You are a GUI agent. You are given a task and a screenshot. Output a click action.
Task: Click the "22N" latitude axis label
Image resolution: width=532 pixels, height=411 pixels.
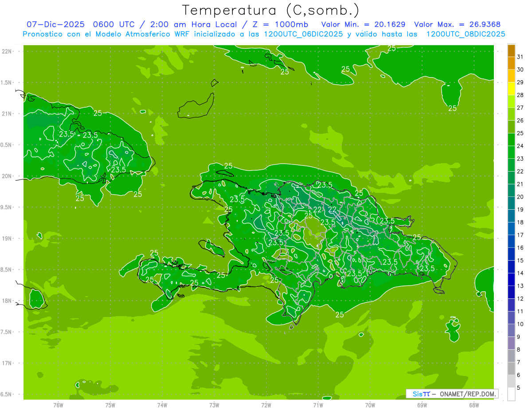[x=6, y=51]
